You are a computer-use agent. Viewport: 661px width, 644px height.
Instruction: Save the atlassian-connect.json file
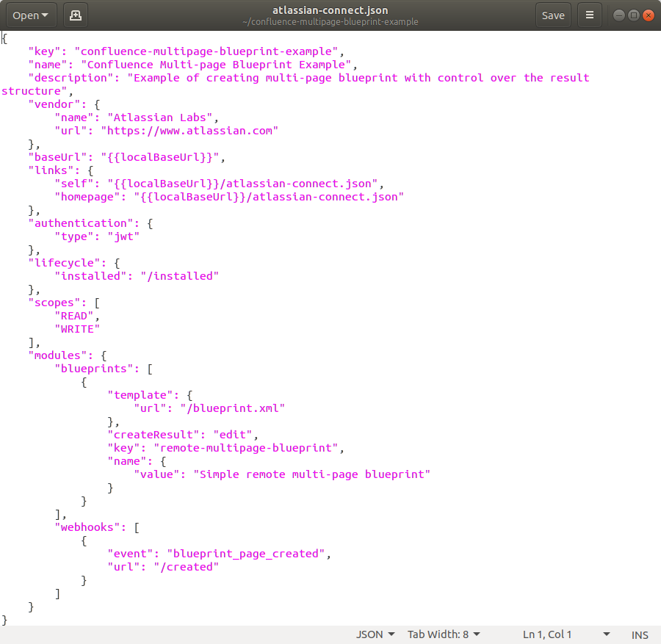553,15
